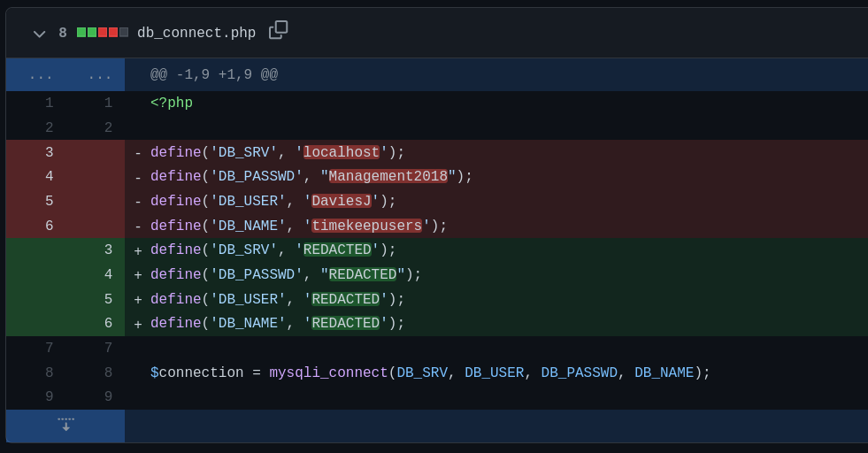Click the highlighted 'timekeepusers' removed text
Screen dimensions: 868x453
click(366, 226)
